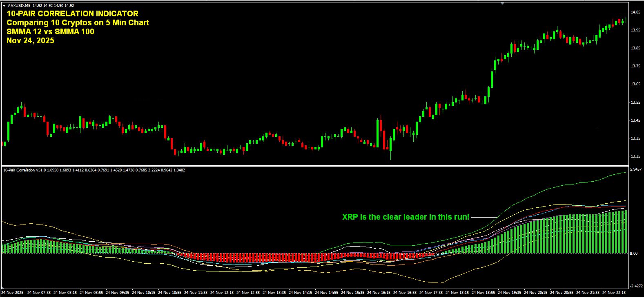Viewport: 644px width, 298px height.
Task: Click the -2.4272 indicator scale minimum value
Action: [636, 286]
